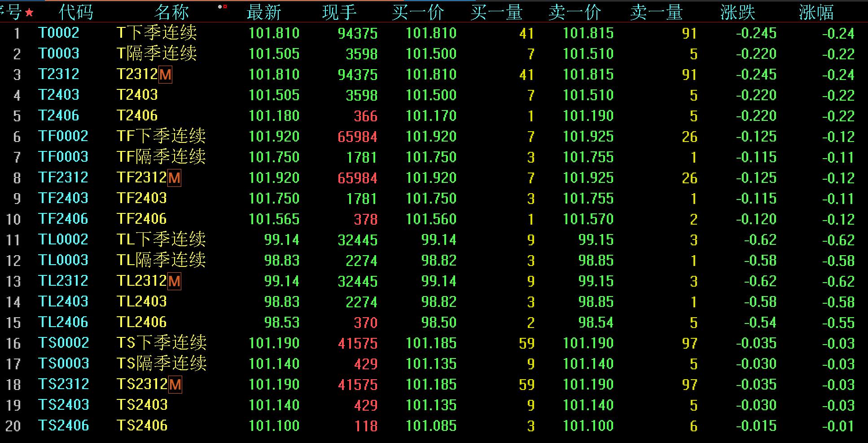868x443 pixels.
Task: Click the M marker next to TS2312
Action: [175, 385]
